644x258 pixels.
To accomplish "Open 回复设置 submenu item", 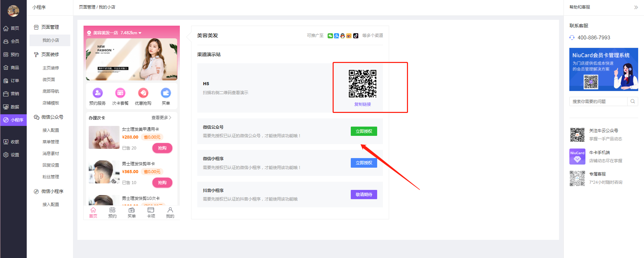I will click(51, 165).
